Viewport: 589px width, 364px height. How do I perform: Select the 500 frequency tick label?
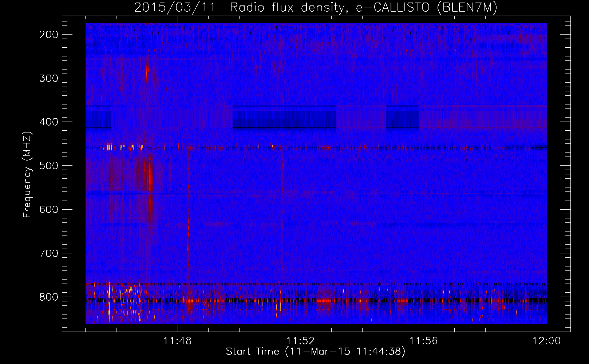[x=48, y=166]
